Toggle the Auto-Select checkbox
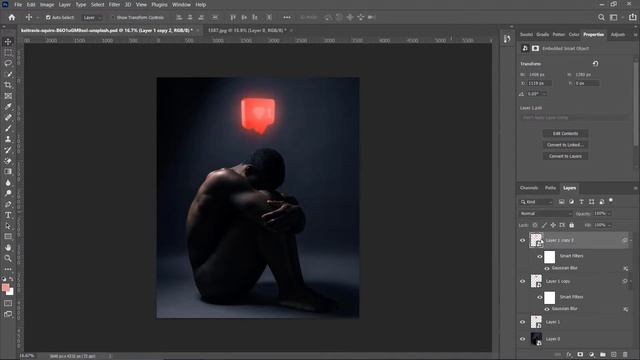The height and width of the screenshot is (360, 640). coord(48,18)
